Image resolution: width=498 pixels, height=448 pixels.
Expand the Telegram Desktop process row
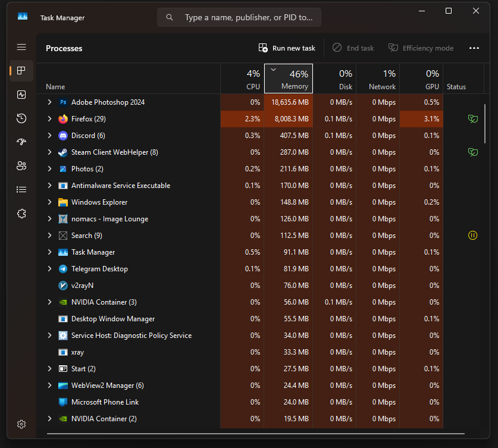tap(49, 268)
